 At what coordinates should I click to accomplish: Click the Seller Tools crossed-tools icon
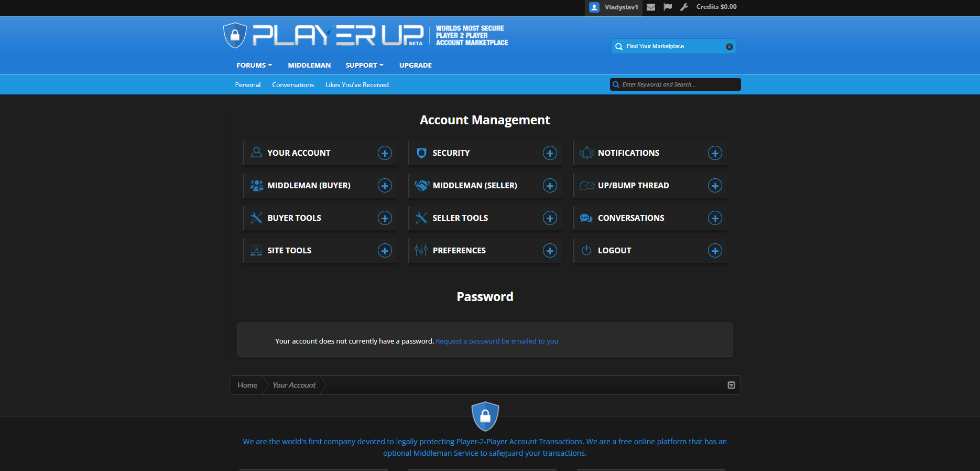pyautogui.click(x=421, y=218)
